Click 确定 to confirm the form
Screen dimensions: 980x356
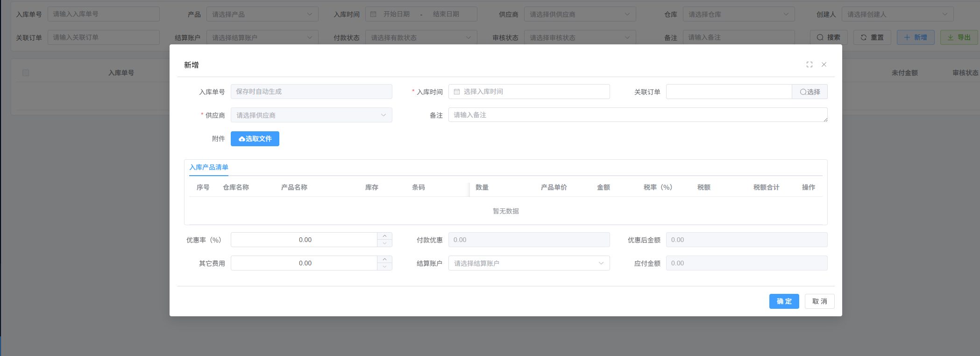(784, 301)
